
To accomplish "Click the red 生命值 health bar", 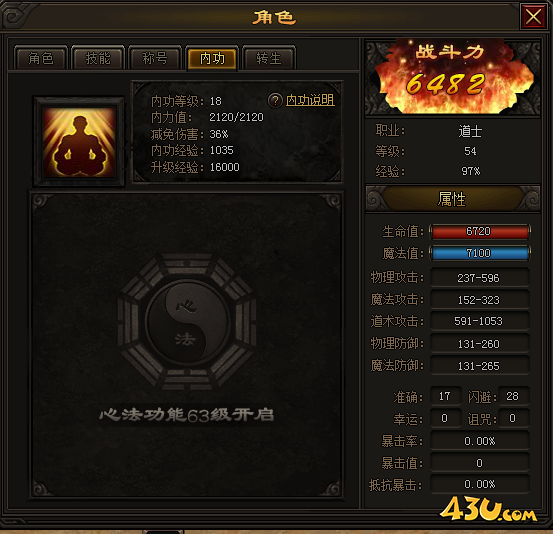I will [x=480, y=231].
